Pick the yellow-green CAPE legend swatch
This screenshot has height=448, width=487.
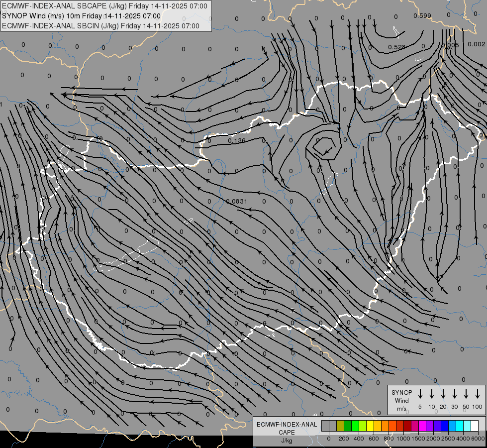coord(363,426)
